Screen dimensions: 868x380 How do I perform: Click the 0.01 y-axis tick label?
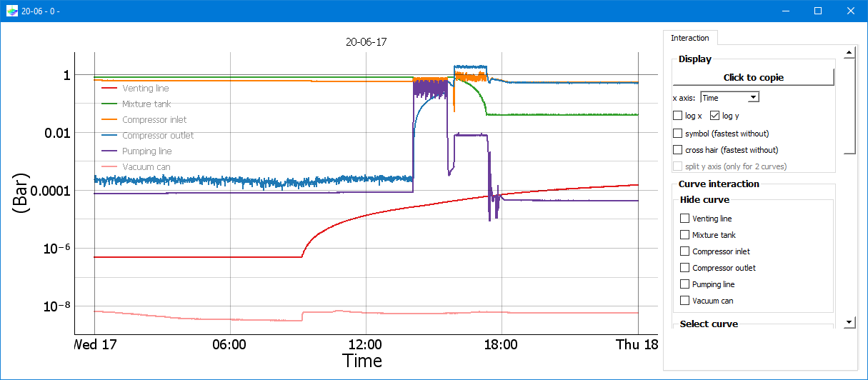pyautogui.click(x=56, y=133)
